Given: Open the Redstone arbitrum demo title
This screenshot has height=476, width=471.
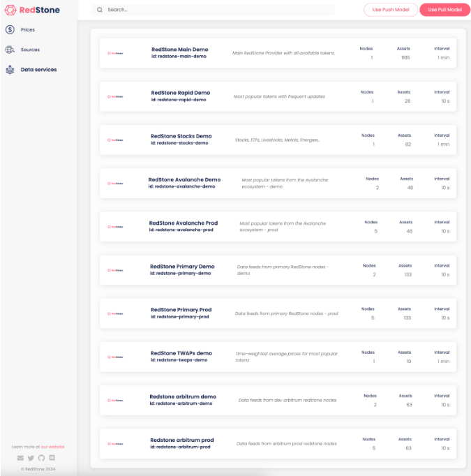Looking at the screenshot, I should 183,396.
